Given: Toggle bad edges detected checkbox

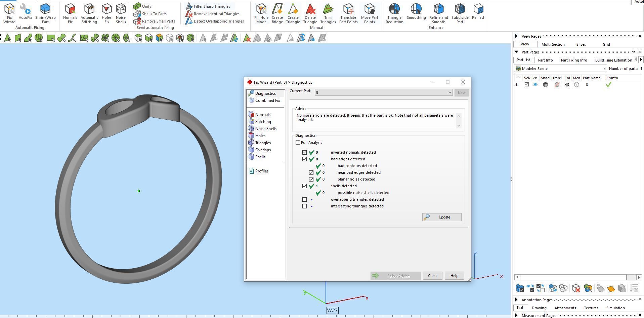Looking at the screenshot, I should (x=305, y=159).
